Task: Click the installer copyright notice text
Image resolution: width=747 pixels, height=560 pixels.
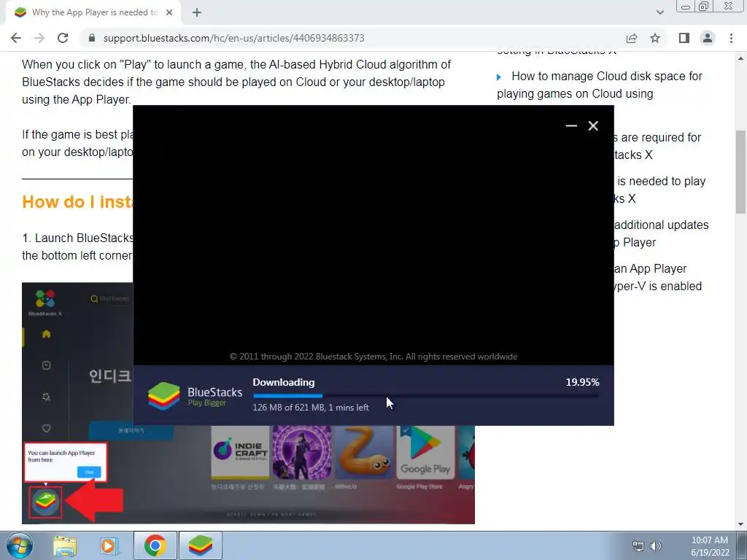Action: coord(373,357)
